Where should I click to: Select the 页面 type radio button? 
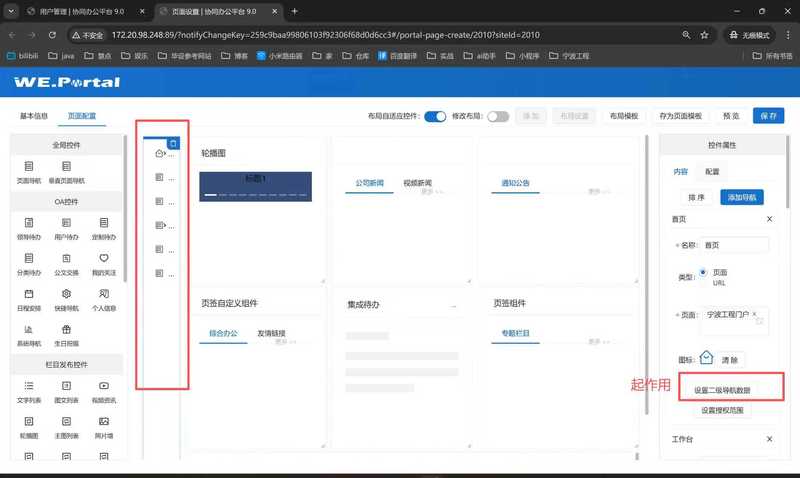(703, 272)
